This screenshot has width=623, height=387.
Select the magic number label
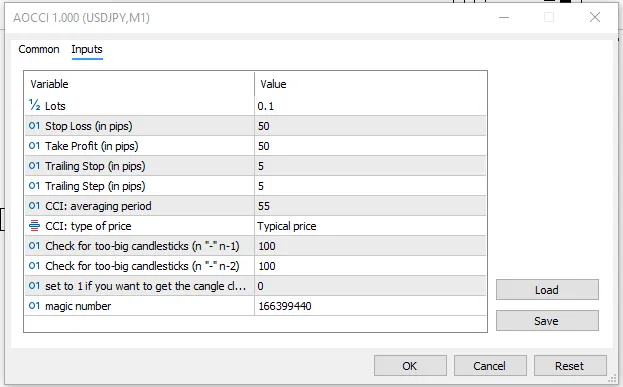coord(78,306)
